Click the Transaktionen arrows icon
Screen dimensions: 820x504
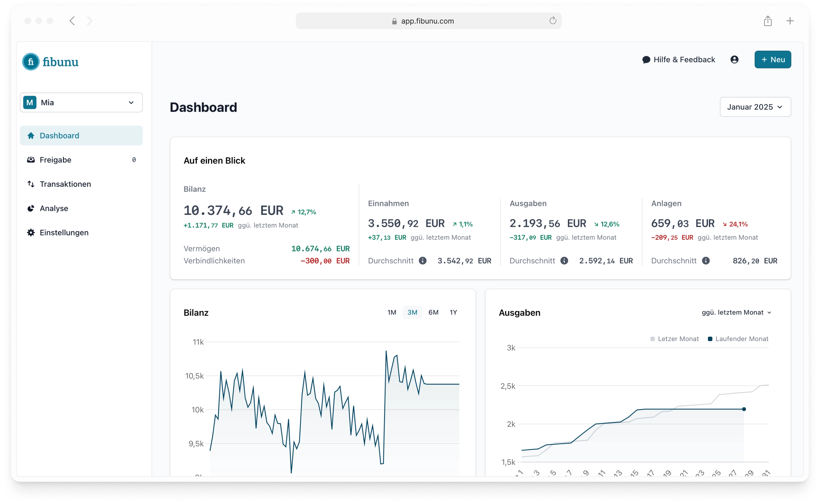click(31, 184)
